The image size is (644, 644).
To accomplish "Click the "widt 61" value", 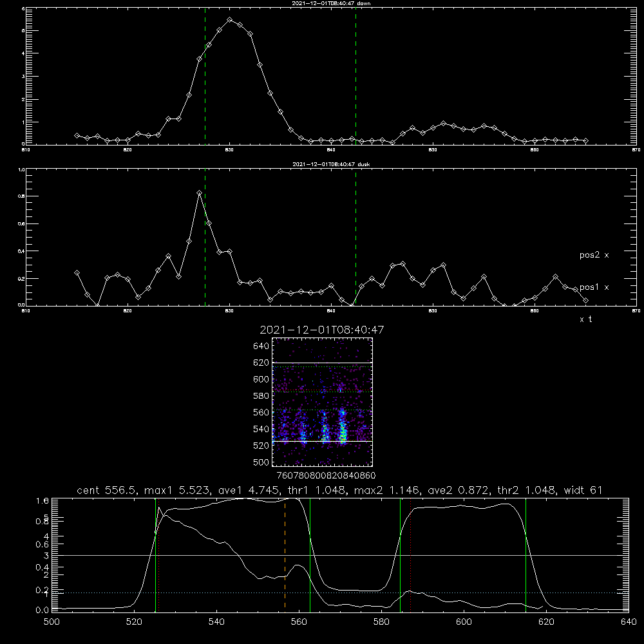I will (583, 490).
